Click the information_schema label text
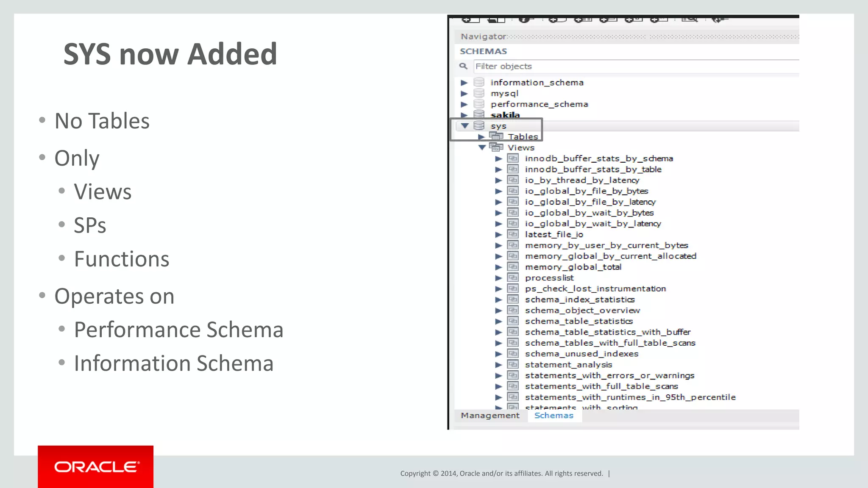Screen dimensions: 868x488 [537, 83]
